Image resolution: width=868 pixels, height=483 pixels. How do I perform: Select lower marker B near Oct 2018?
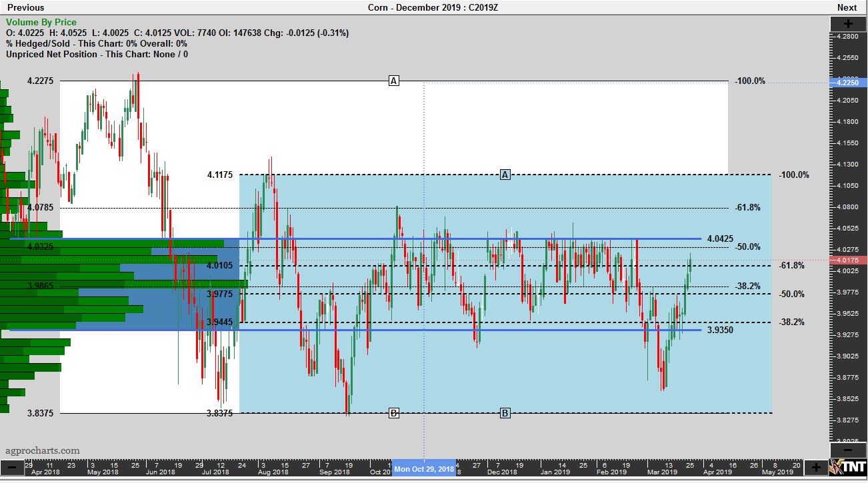pyautogui.click(x=394, y=413)
